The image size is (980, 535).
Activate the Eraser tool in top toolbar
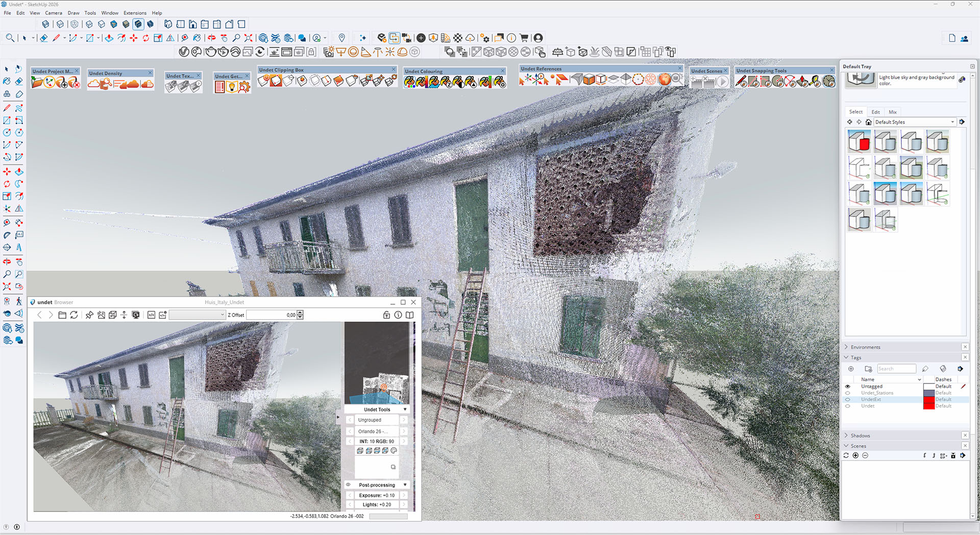point(44,38)
